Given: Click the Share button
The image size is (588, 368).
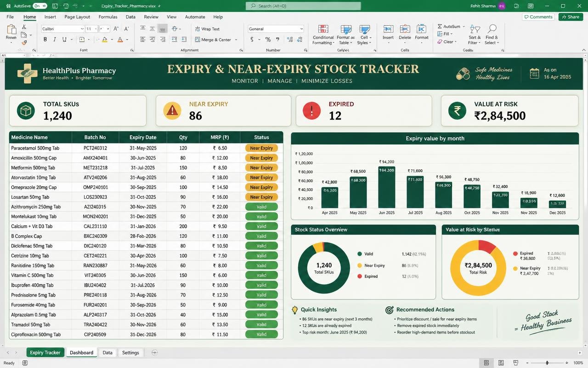Looking at the screenshot, I should click(571, 17).
